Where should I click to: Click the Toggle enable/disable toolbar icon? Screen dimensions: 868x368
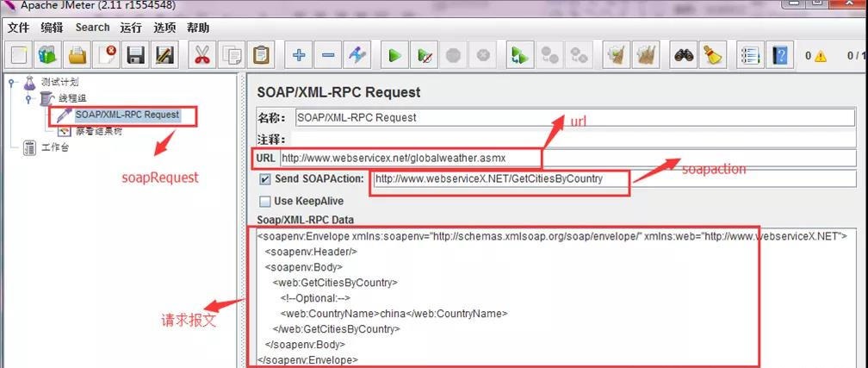click(x=357, y=55)
